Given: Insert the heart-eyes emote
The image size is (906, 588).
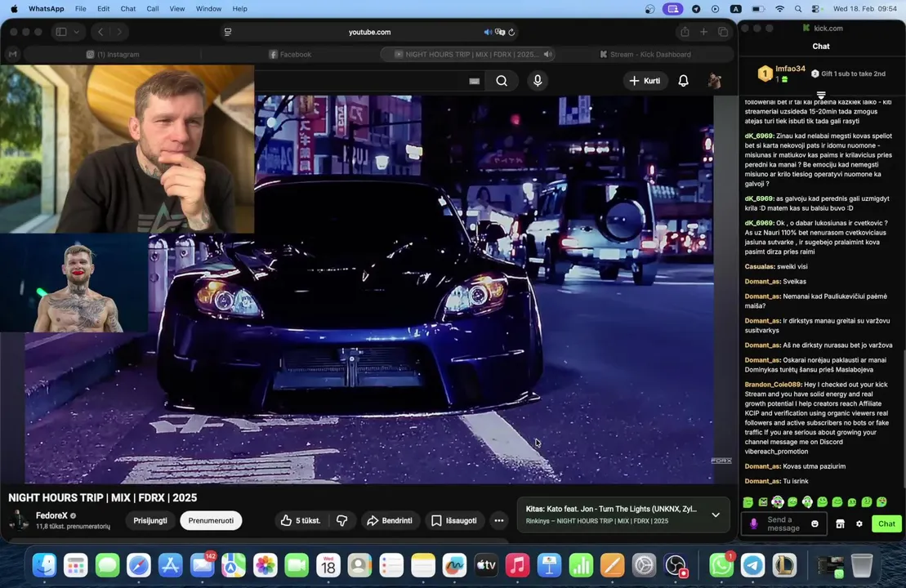Looking at the screenshot, I should pyautogui.click(x=881, y=502).
